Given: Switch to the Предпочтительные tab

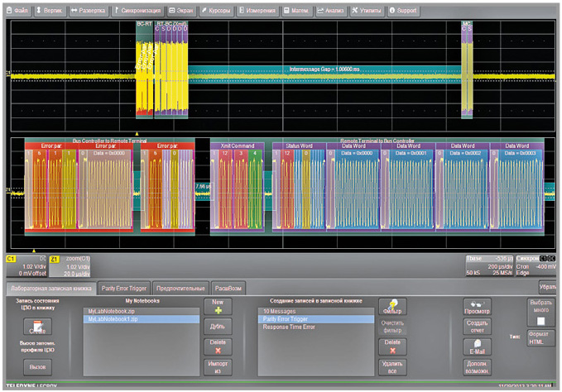Looking at the screenshot, I should pyautogui.click(x=181, y=289).
